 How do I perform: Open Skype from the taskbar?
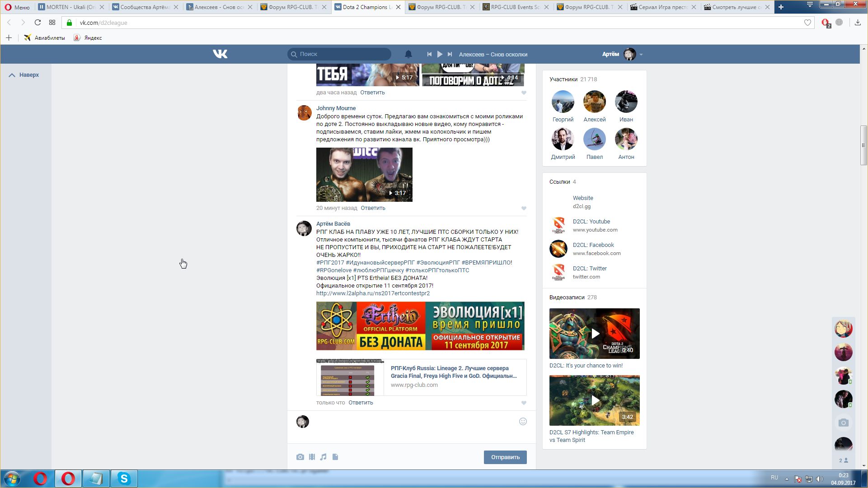pyautogui.click(x=124, y=479)
